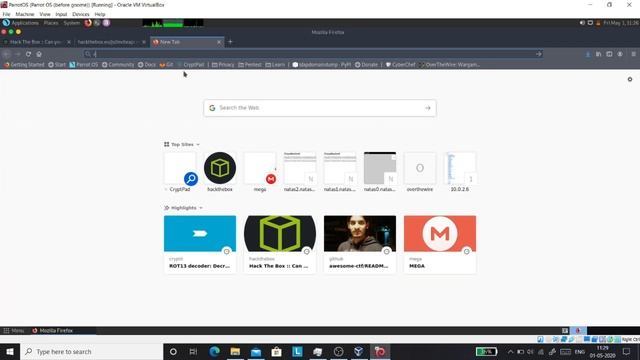Open CyberChef bookmark
This screenshot has width=640, height=360.
401,64
